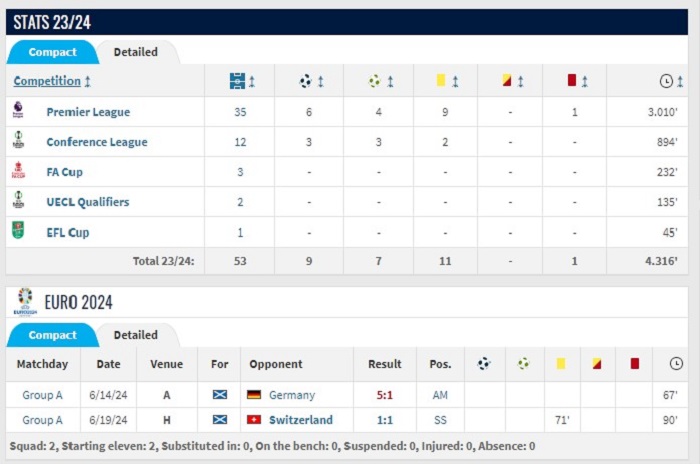Sort by assists icon in stats table
Screen dimensions: 700x464
pos(375,81)
